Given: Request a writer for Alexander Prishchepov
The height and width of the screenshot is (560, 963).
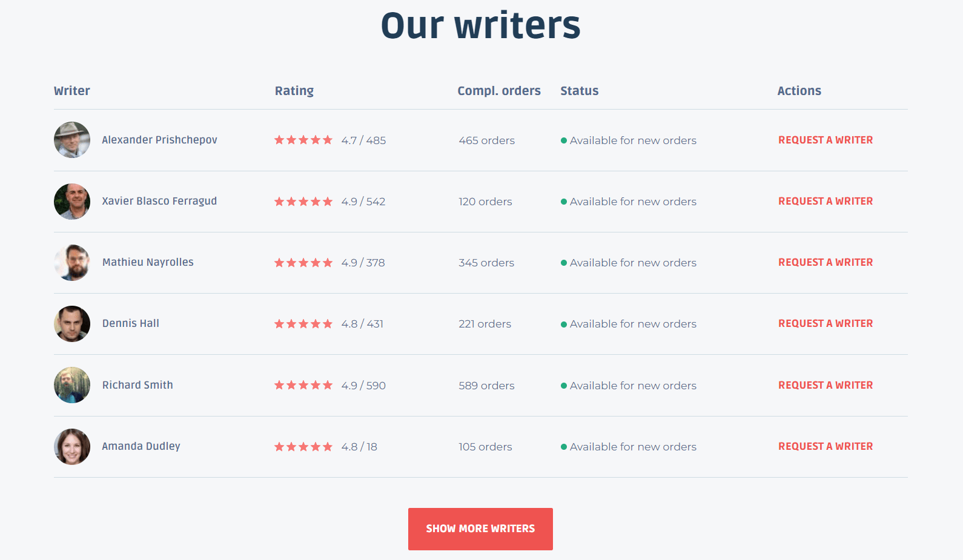Looking at the screenshot, I should coord(825,140).
